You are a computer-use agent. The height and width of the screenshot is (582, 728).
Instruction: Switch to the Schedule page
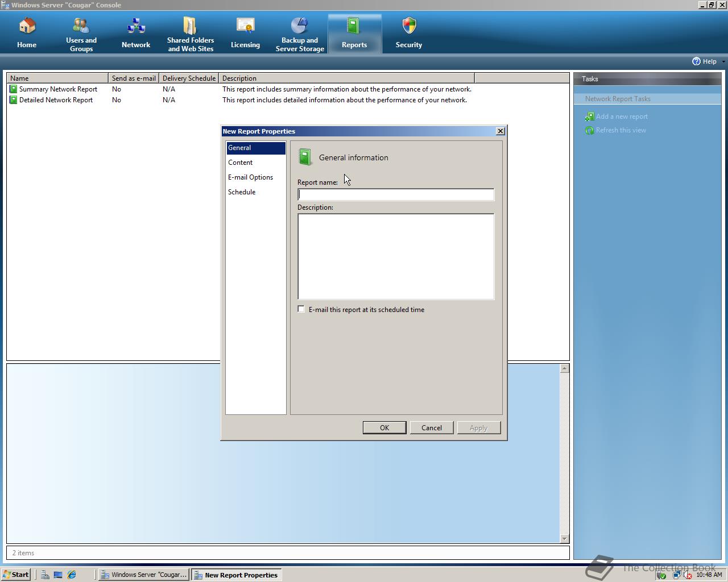point(256,192)
